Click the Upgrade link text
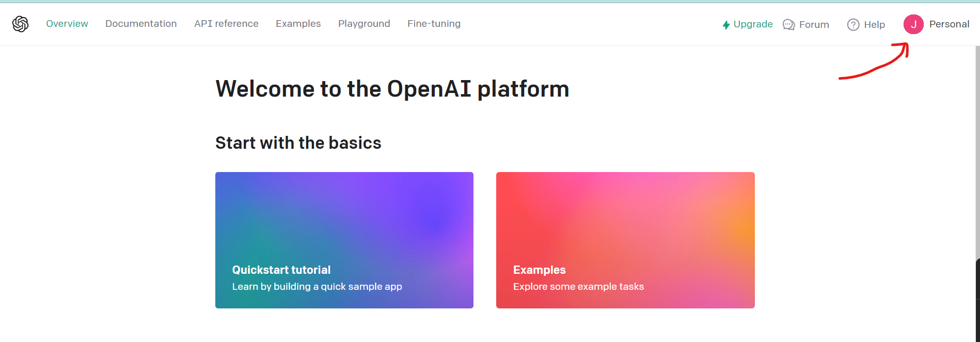 [x=753, y=24]
